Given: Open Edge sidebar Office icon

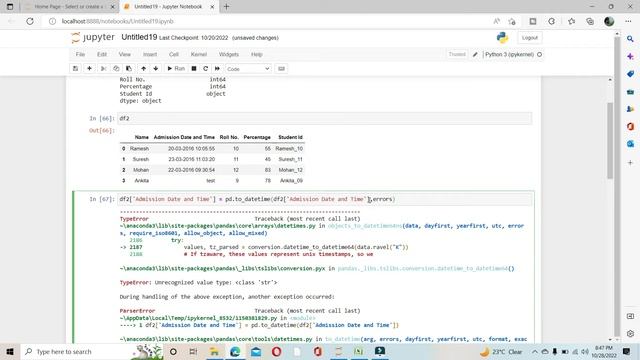Looking at the screenshot, I should (630, 127).
